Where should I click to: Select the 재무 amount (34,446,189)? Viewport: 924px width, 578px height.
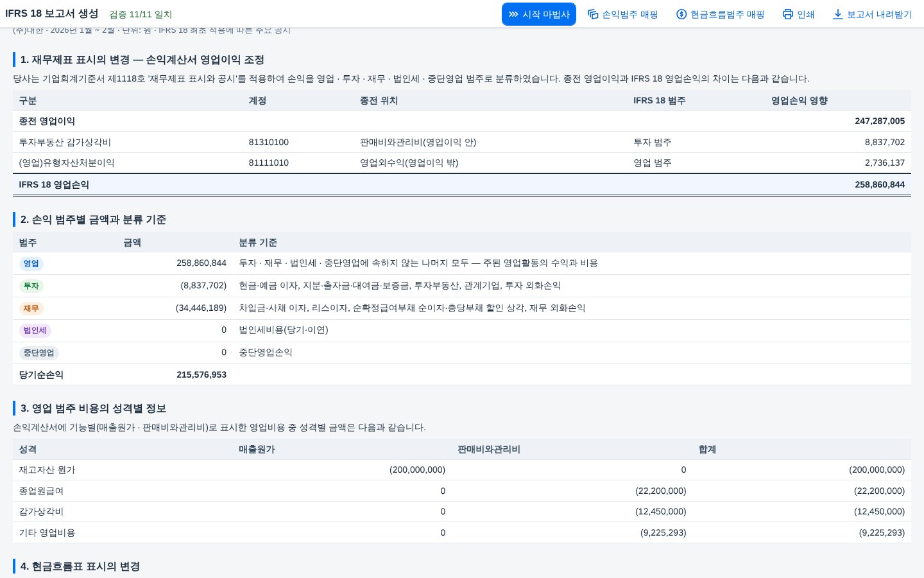201,308
